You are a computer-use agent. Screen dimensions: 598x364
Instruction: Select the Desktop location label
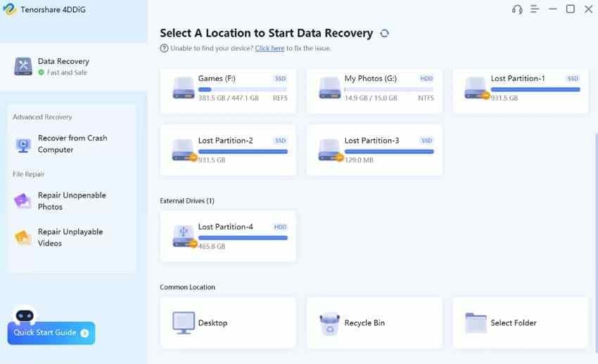(x=212, y=323)
